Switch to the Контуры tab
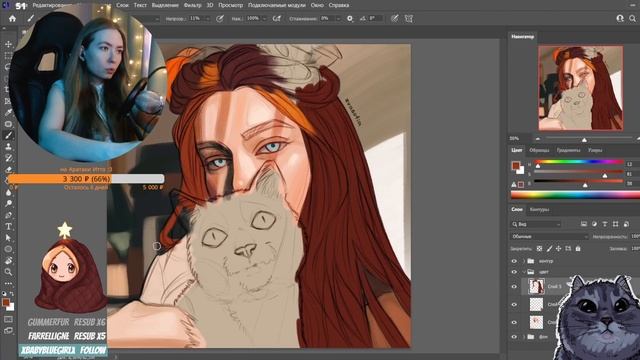The width and height of the screenshot is (640, 360). (539, 209)
